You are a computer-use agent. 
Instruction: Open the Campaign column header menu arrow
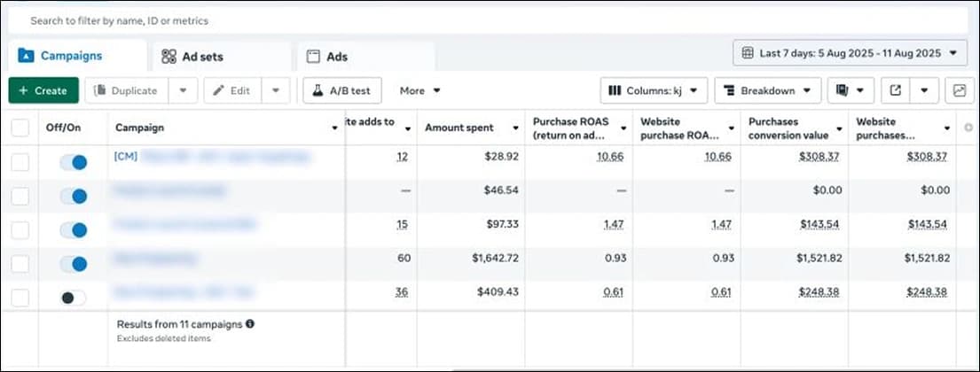[334, 128]
